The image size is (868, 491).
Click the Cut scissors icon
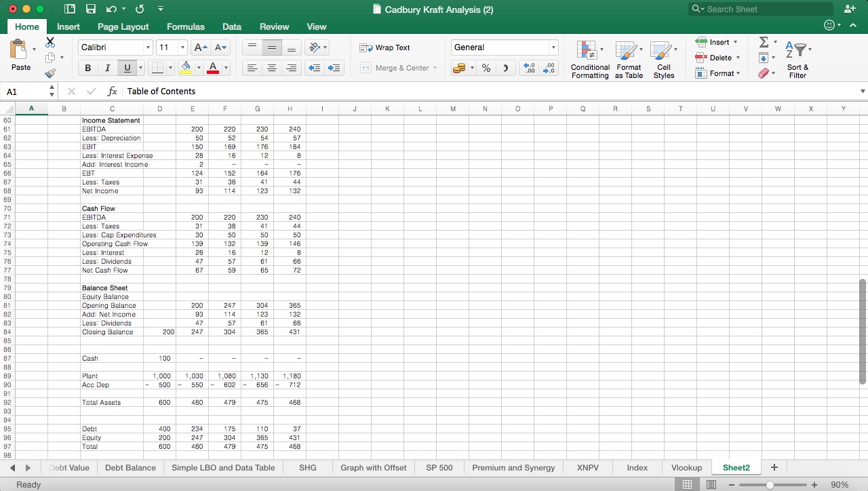50,42
